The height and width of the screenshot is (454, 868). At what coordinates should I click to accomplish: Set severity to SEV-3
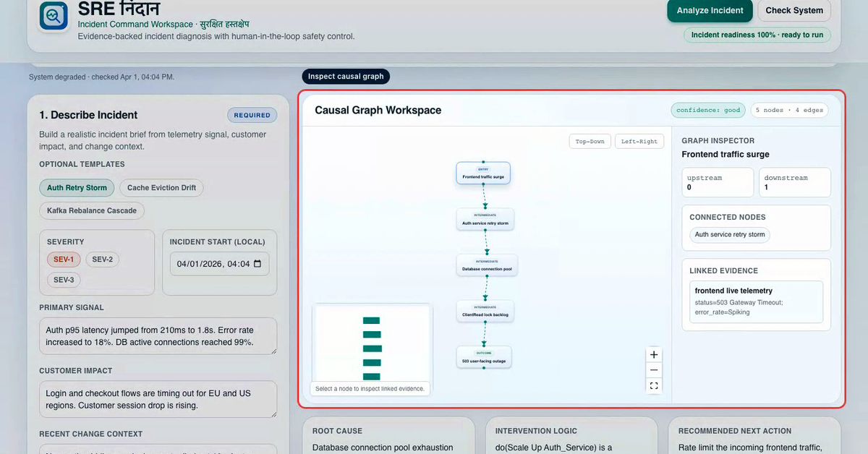click(x=64, y=280)
